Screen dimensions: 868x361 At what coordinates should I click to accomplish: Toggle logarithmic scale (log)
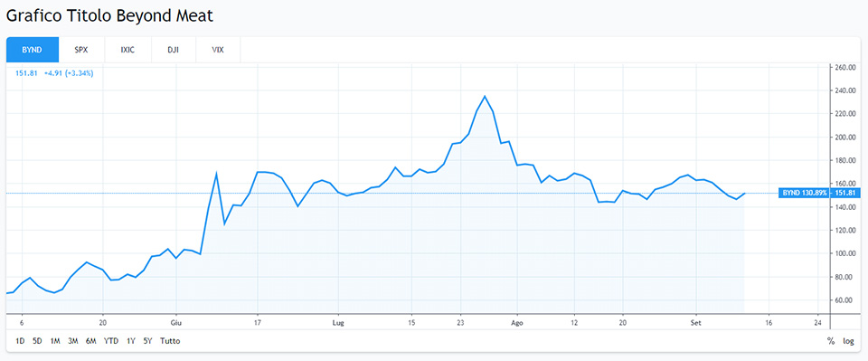(848, 341)
